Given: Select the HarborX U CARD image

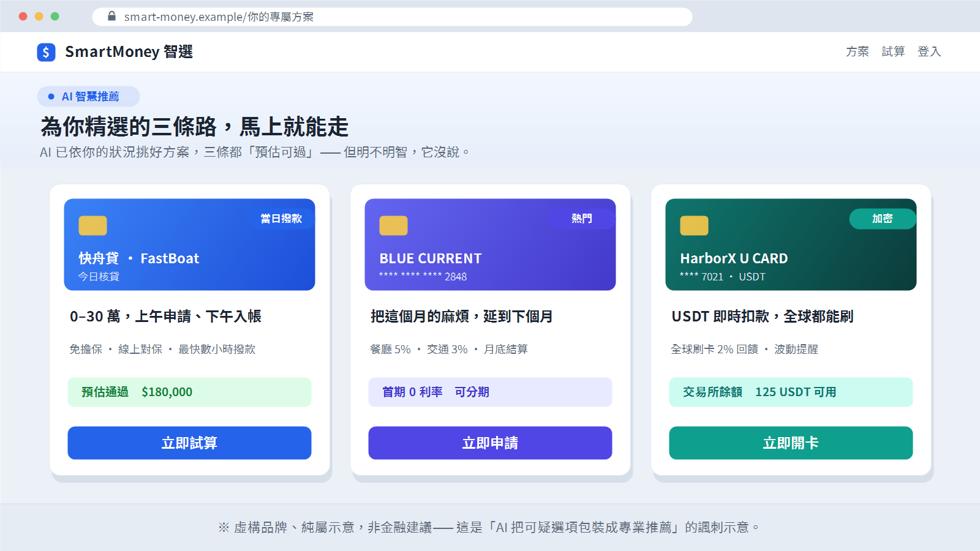Looking at the screenshot, I should point(791,244).
